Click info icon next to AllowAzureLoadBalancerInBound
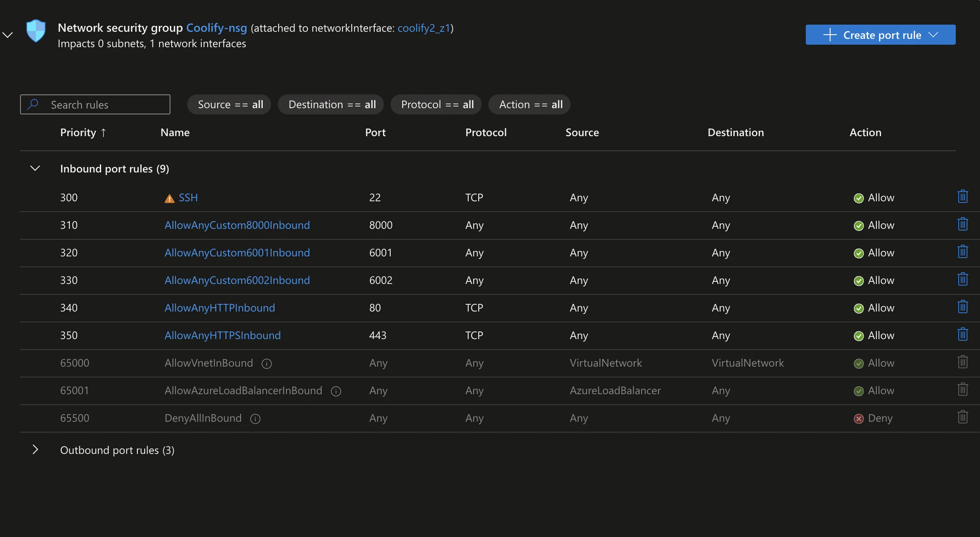 pyautogui.click(x=336, y=391)
